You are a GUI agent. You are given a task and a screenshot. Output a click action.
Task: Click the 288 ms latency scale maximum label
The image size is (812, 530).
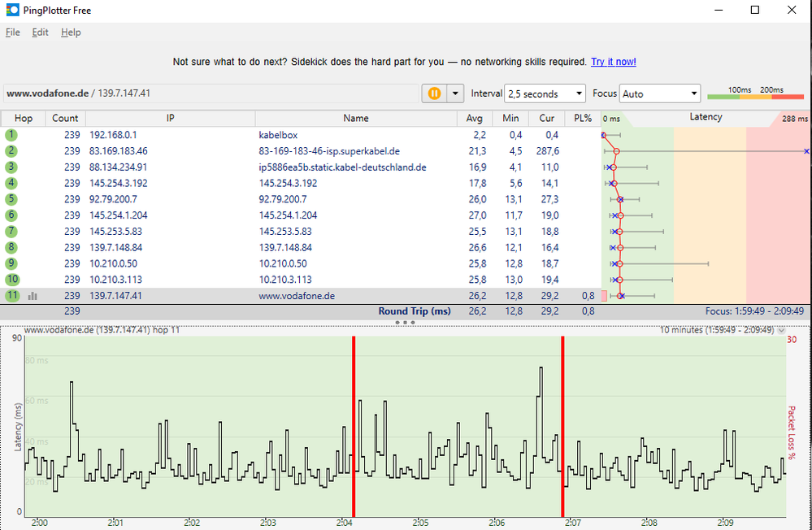pos(794,119)
